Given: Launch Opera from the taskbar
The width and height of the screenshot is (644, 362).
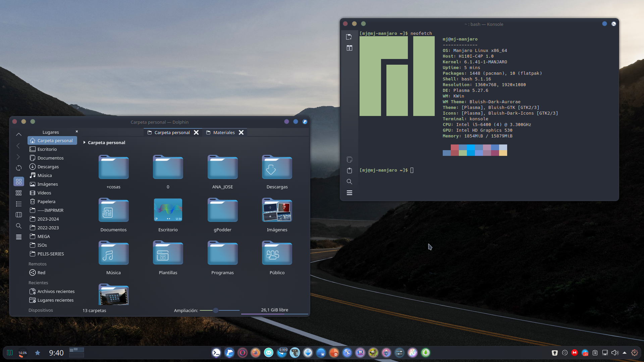Looking at the screenshot, I should point(243,353).
